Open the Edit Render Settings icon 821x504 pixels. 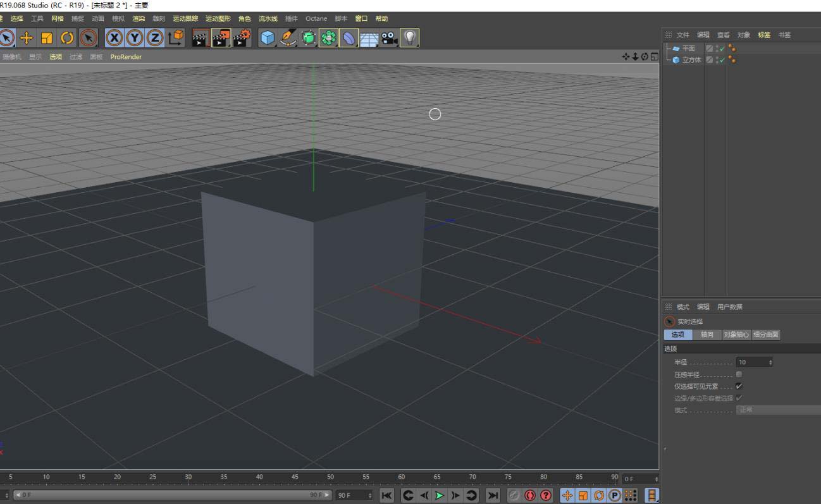[241, 38]
